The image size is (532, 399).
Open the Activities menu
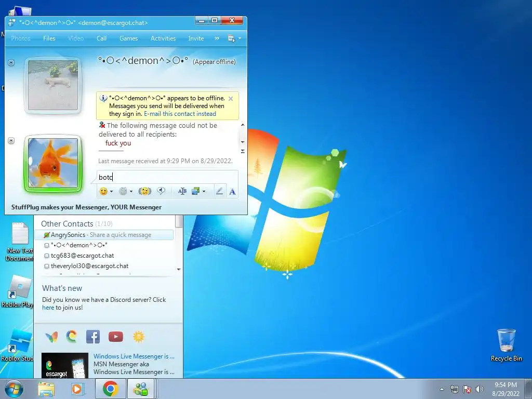point(163,38)
